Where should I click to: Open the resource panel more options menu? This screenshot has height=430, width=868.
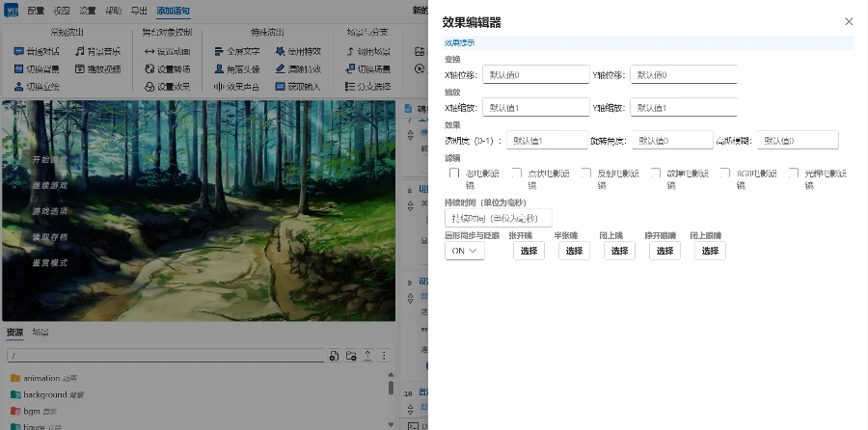tap(384, 356)
